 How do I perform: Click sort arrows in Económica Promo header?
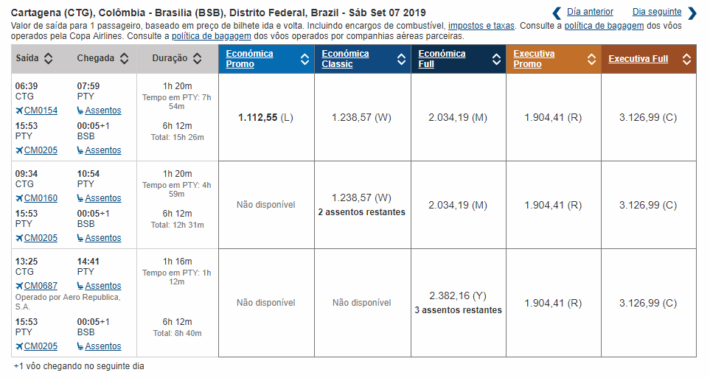tap(305, 59)
